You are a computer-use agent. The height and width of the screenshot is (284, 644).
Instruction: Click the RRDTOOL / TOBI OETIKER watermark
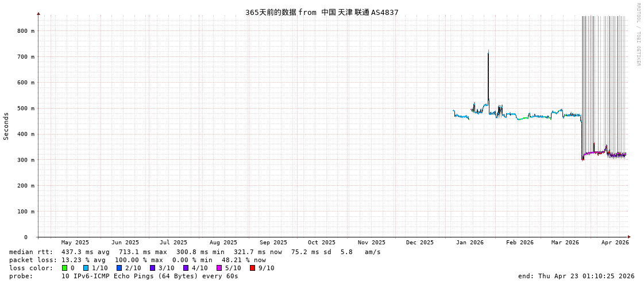point(638,34)
